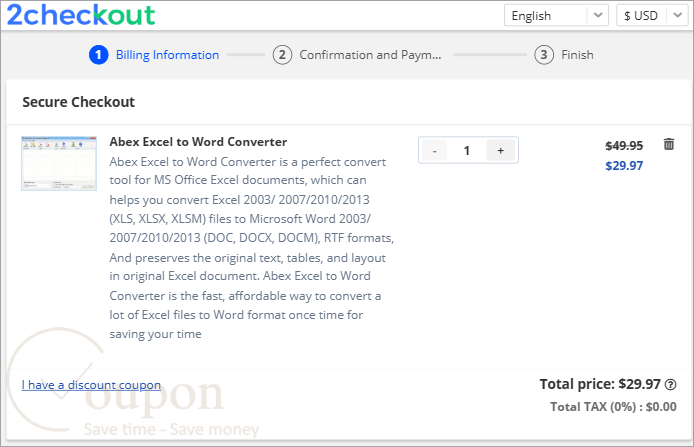The image size is (694, 447).
Task: Increase quantity with the plus button
Action: click(501, 150)
